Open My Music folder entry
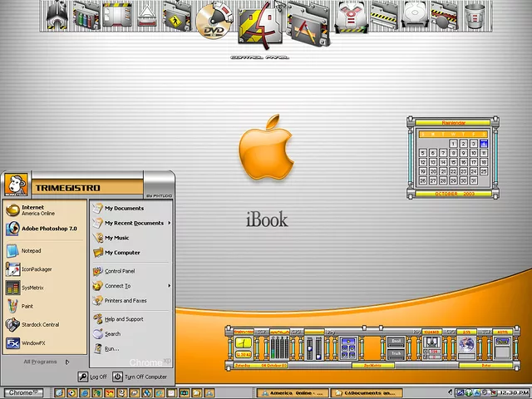The width and height of the screenshot is (532, 399). [x=131, y=238]
